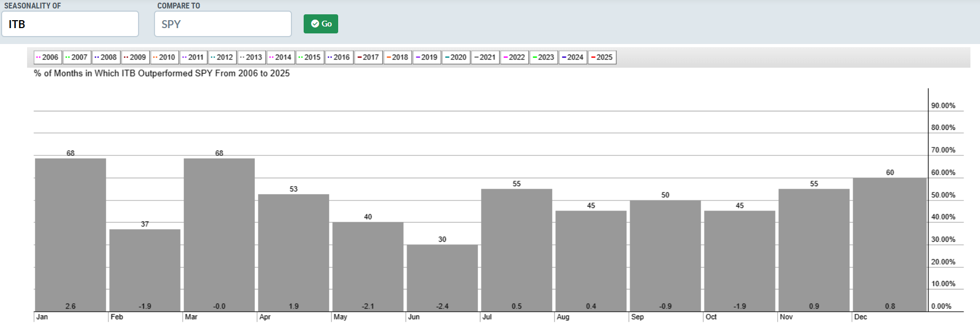
Task: Toggle the 2009 year series
Action: point(135,57)
